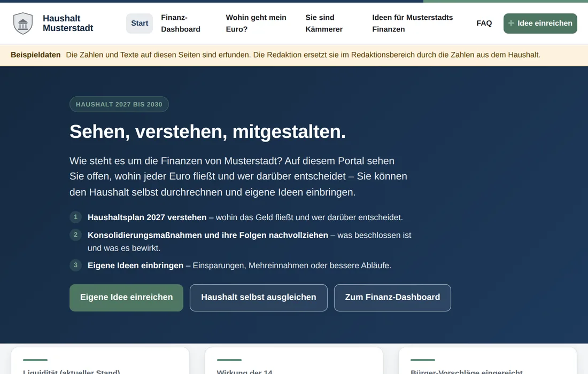Image resolution: width=588 pixels, height=374 pixels.
Task: Click the Idee einreichen header button
Action: coord(540,23)
